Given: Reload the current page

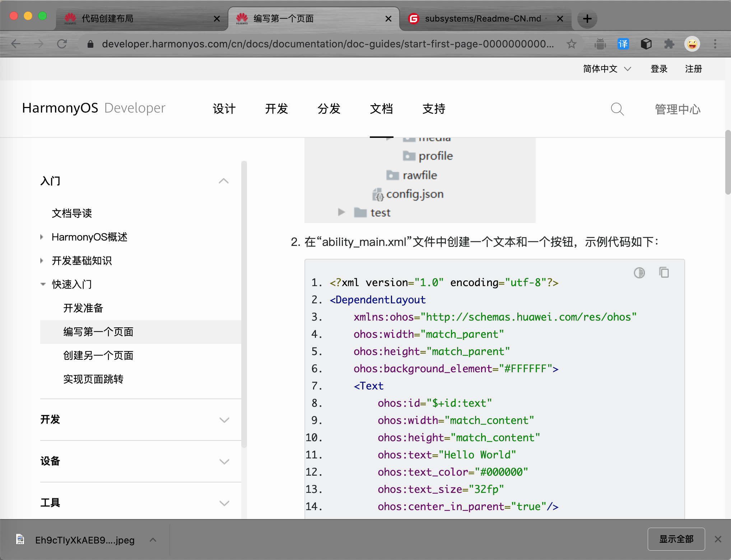Looking at the screenshot, I should click(62, 44).
